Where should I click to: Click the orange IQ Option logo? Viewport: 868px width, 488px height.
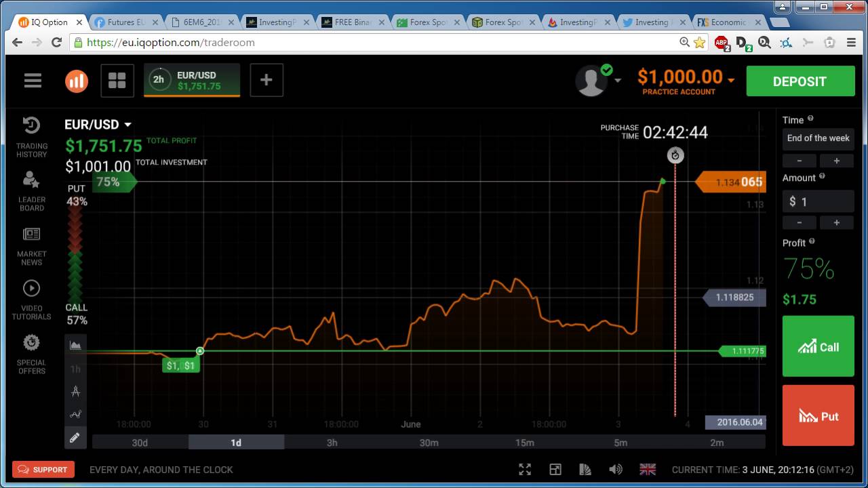click(x=77, y=81)
